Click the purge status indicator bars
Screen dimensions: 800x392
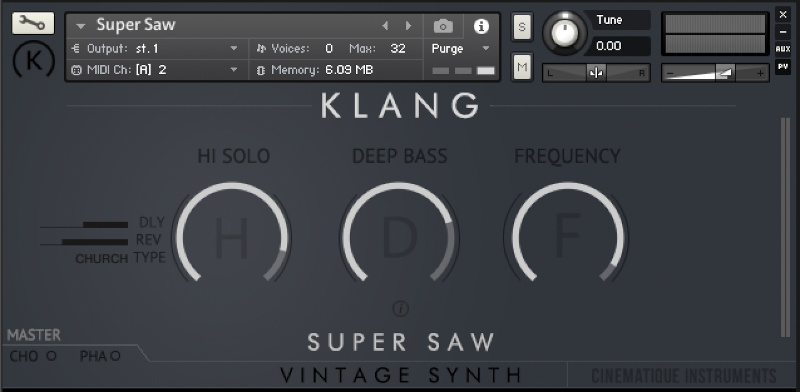point(463,71)
